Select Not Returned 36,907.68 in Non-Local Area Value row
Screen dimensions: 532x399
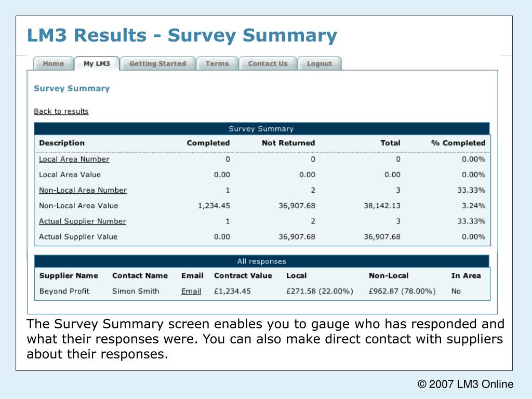click(297, 206)
